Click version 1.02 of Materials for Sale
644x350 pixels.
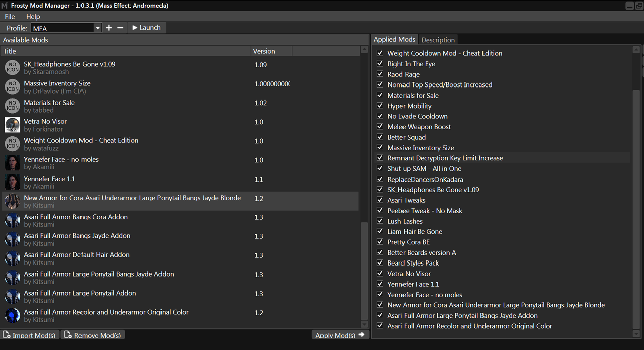261,103
